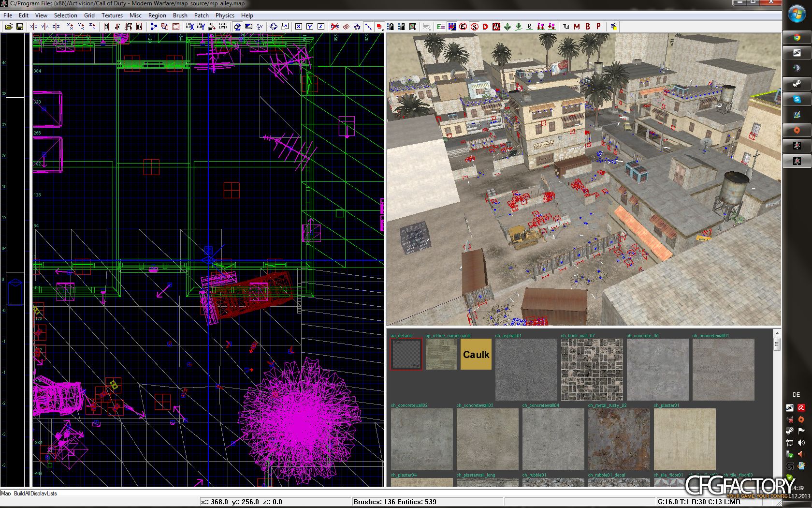Toggle the crossed-out E filter icon
This screenshot has height=508, width=812.
(x=463, y=27)
